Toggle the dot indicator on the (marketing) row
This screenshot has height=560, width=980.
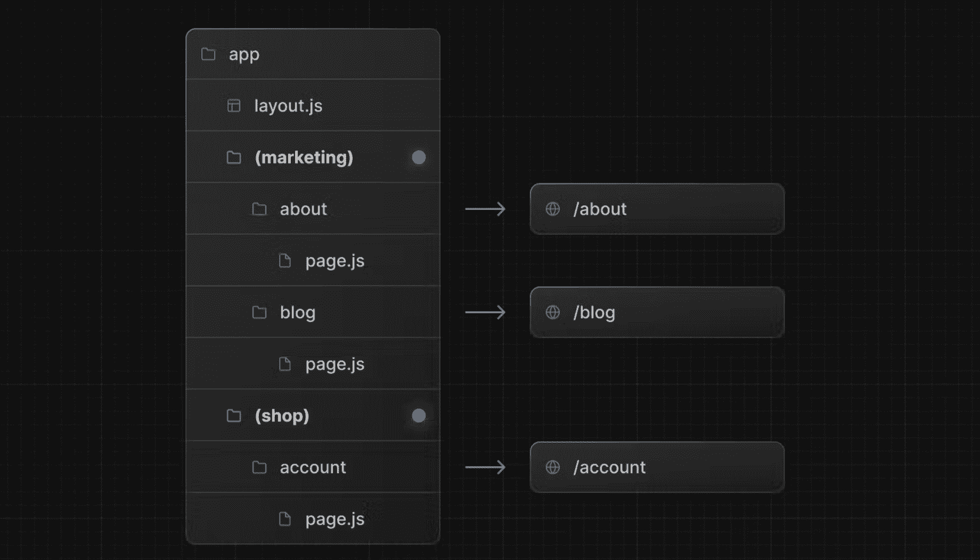[x=419, y=158]
